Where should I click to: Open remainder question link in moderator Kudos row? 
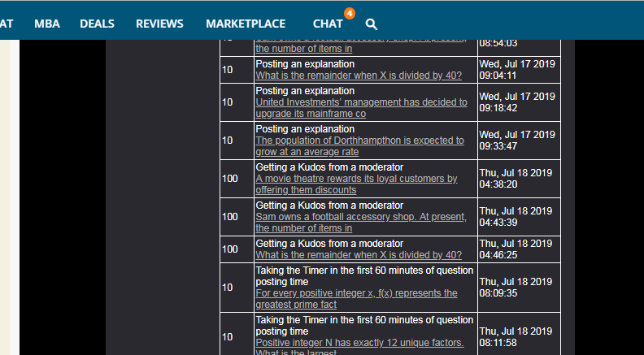click(x=359, y=255)
